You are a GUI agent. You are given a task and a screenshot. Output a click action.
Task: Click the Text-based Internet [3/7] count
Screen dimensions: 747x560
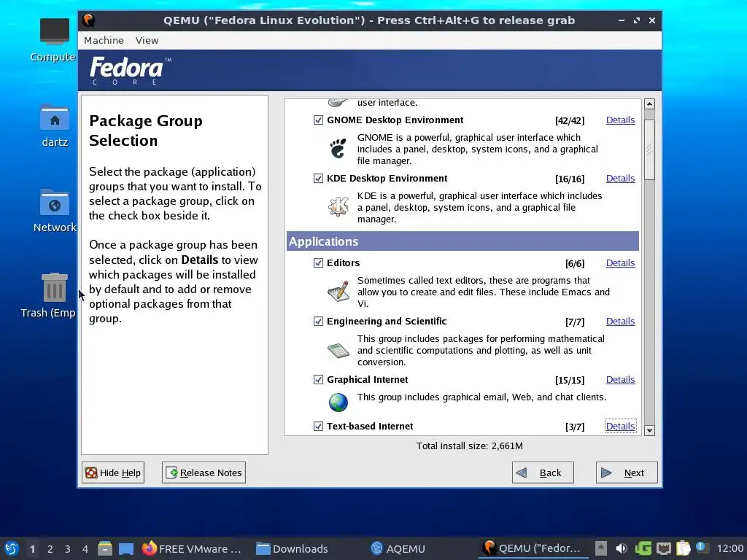(x=575, y=427)
